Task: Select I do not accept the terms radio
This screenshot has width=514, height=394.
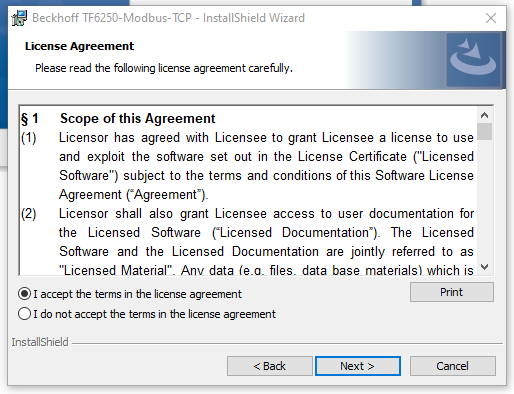Action: click(25, 314)
